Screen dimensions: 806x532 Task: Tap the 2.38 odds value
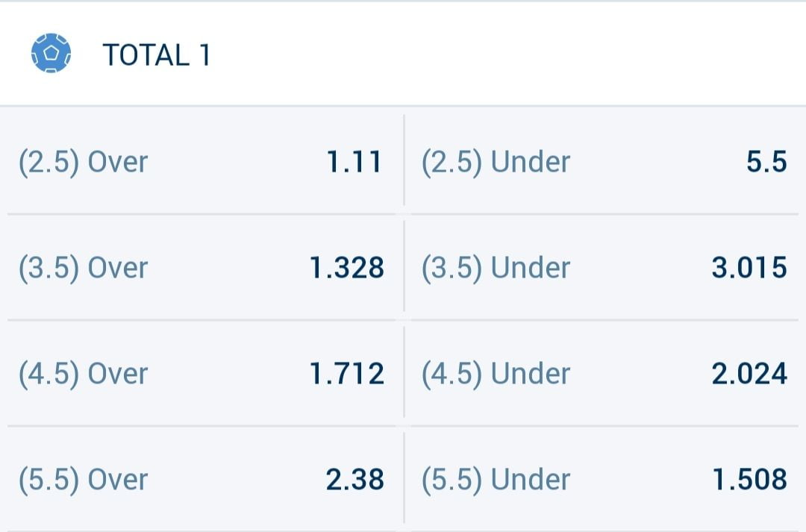click(354, 480)
